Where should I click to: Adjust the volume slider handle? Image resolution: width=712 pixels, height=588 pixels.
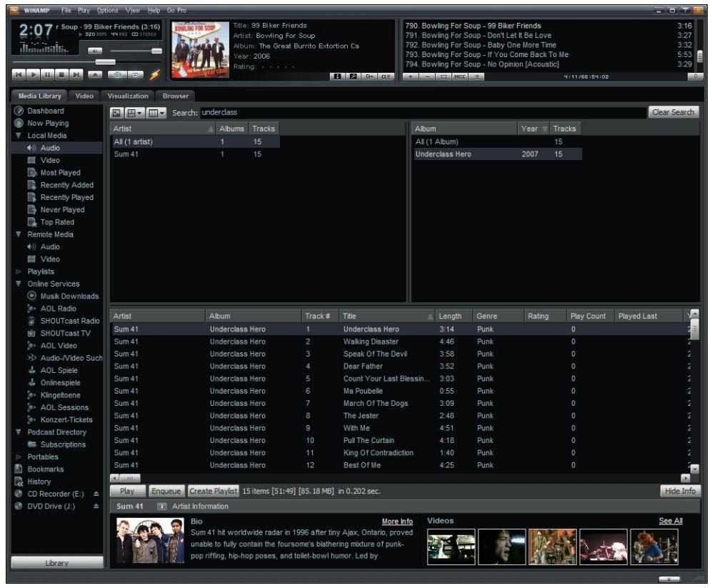point(156,51)
